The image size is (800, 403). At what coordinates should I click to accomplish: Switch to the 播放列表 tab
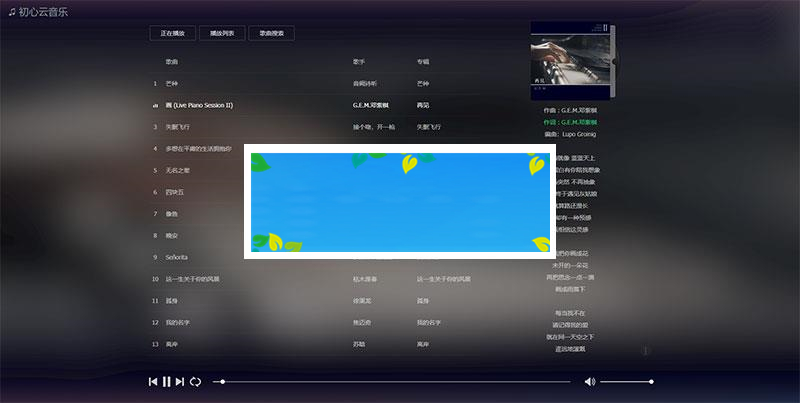(222, 33)
